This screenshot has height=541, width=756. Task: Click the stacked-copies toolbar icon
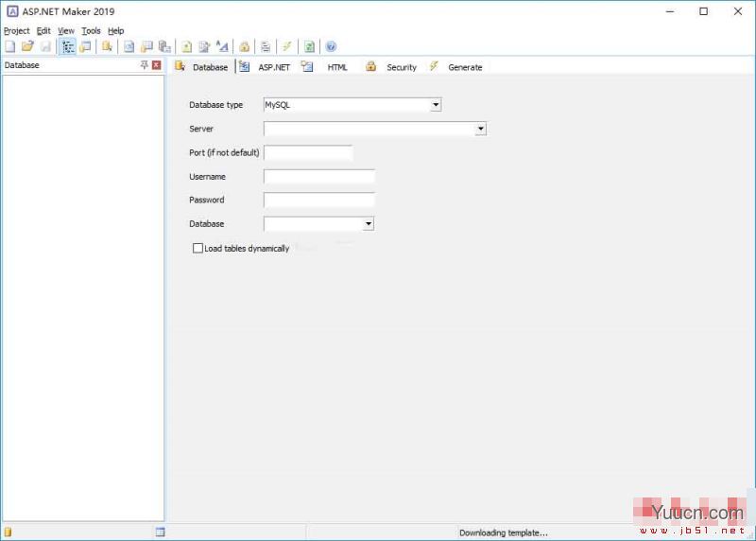click(x=164, y=46)
